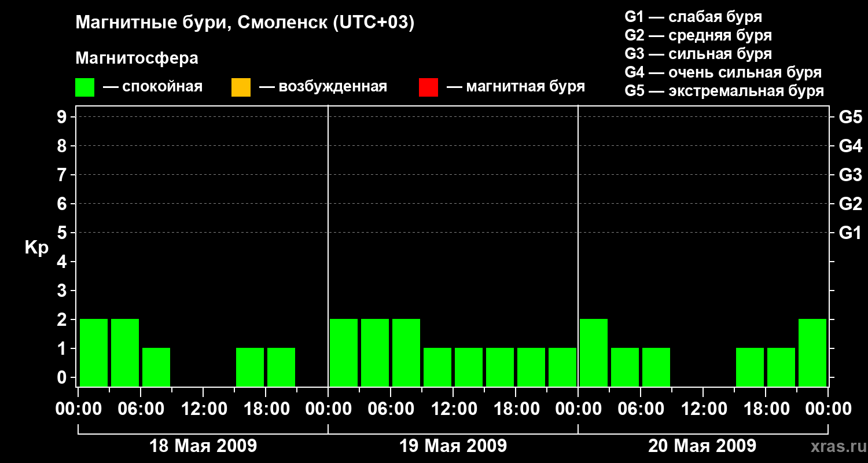Image resolution: width=868 pixels, height=463 pixels.
Task: Click the Kp axis value 3
Action: tap(63, 291)
